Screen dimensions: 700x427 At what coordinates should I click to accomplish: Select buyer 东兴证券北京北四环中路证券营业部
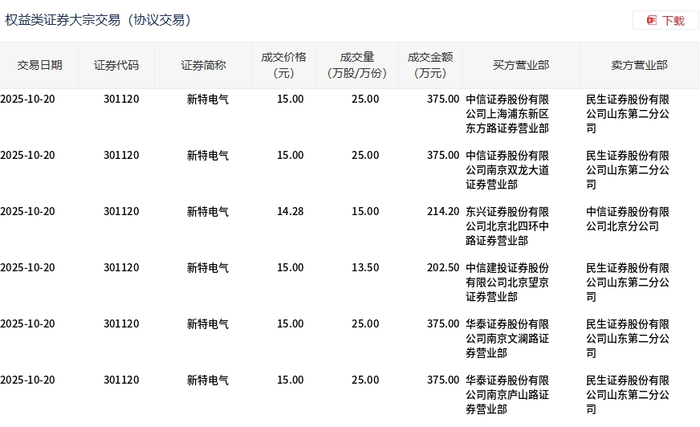point(507,226)
